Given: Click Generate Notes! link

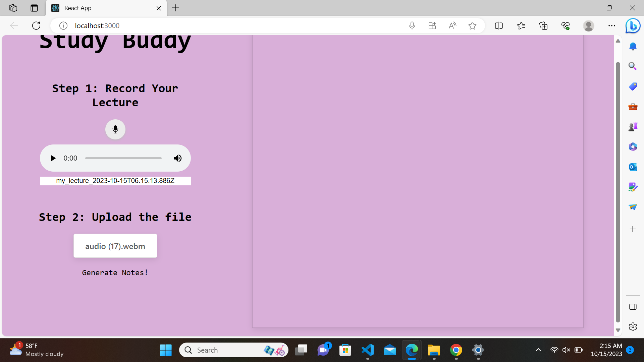Looking at the screenshot, I should coord(115,273).
